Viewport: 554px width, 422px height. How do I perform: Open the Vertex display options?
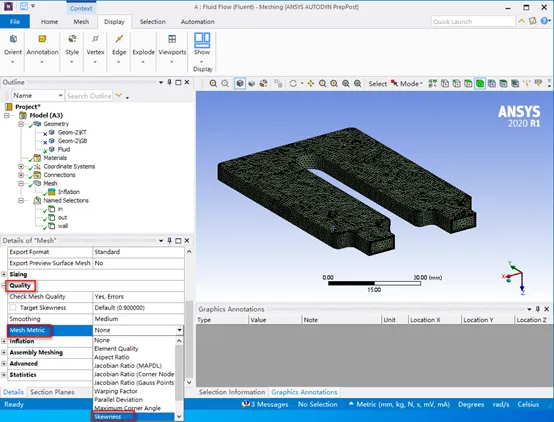(x=95, y=49)
